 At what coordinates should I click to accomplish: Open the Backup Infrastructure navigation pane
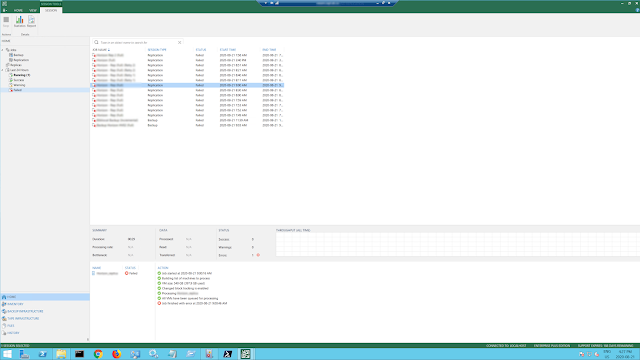pos(45,311)
